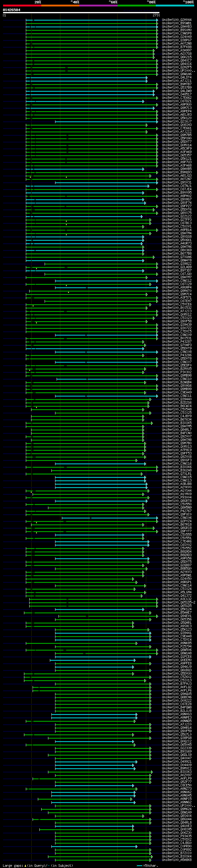Click the UniRef100_O22339 label
The image size is (197, 868).
pos(177,748)
